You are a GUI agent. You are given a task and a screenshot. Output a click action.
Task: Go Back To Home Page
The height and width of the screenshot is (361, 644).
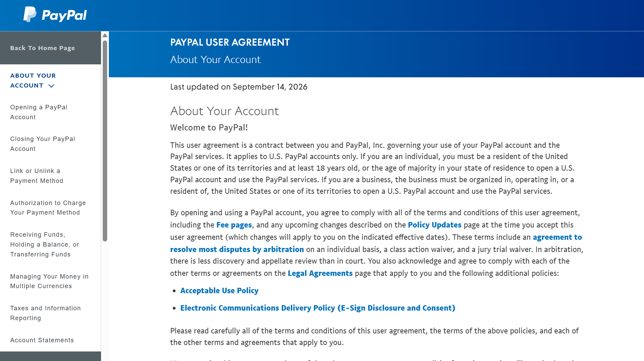point(43,48)
